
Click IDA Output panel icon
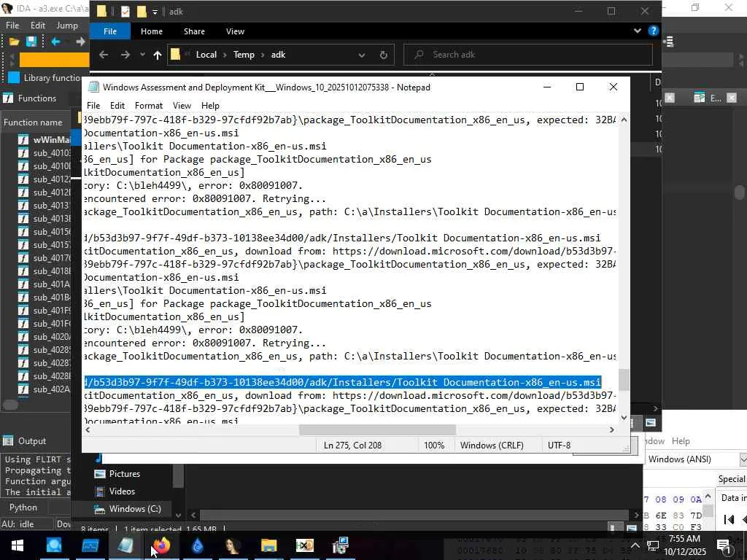(8, 441)
